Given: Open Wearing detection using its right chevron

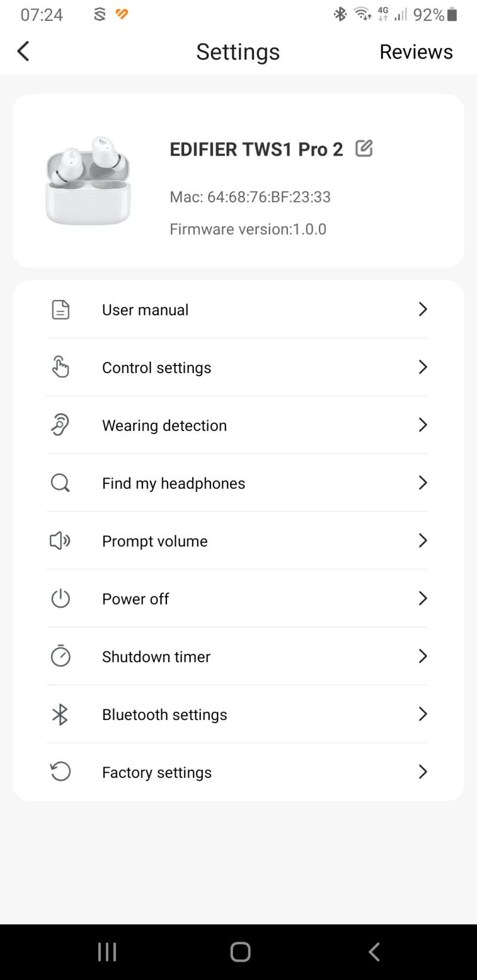Looking at the screenshot, I should pyautogui.click(x=423, y=425).
